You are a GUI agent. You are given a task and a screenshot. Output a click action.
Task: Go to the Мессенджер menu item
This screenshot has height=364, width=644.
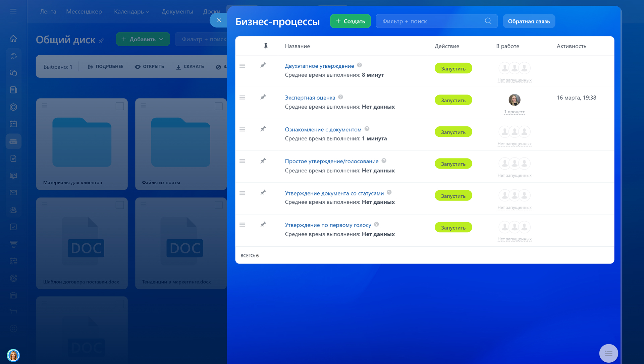point(84,11)
